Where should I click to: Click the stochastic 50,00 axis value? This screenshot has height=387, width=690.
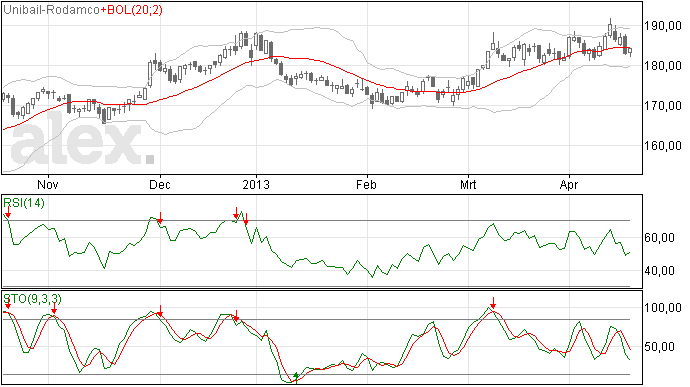[x=659, y=347]
